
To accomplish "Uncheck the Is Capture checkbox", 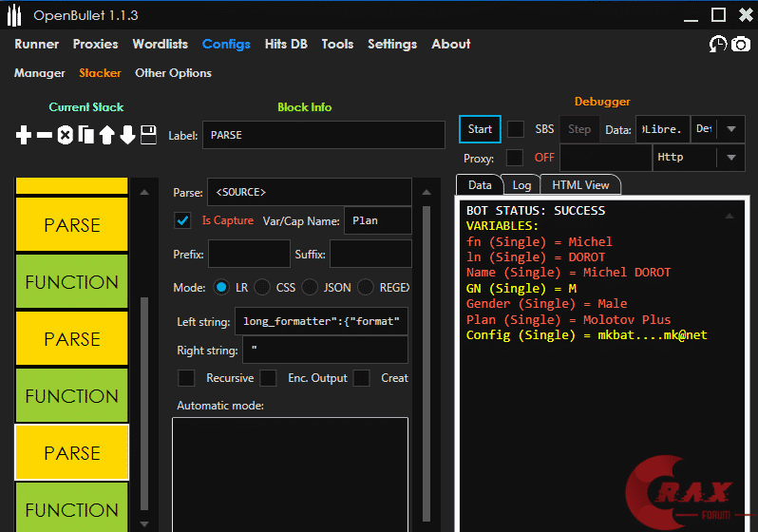I will coord(183,220).
